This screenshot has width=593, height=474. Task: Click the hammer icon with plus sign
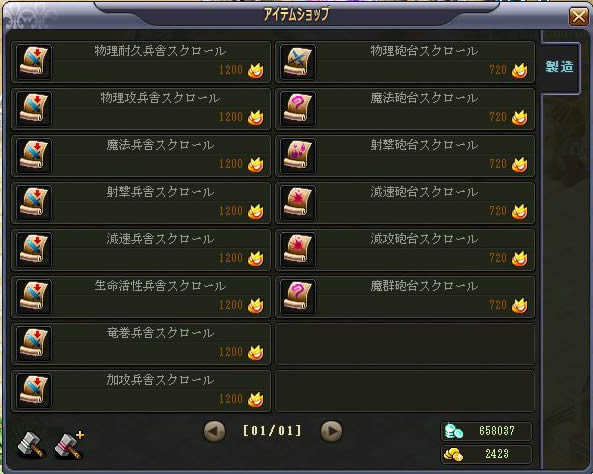coord(70,444)
